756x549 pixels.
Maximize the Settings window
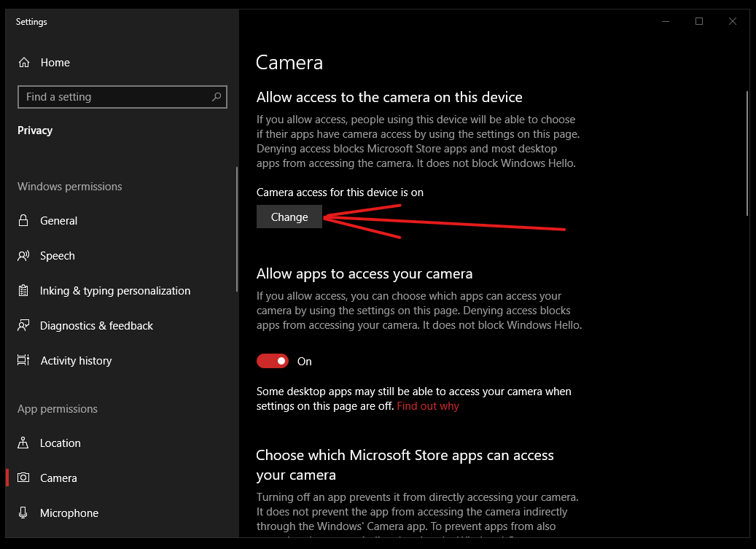pos(699,22)
